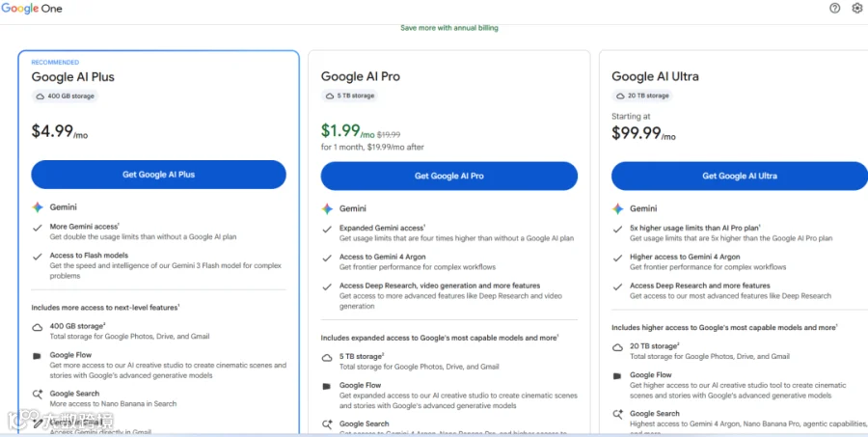Click the $1.99/mo discounted price
Image resolution: width=868 pixels, height=437 pixels.
[x=347, y=131]
